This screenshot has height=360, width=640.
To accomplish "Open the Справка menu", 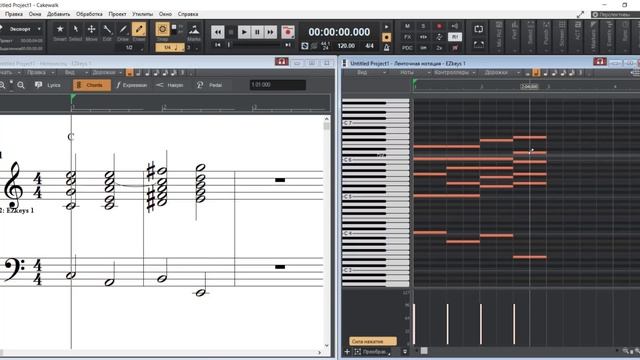I will 188,14.
